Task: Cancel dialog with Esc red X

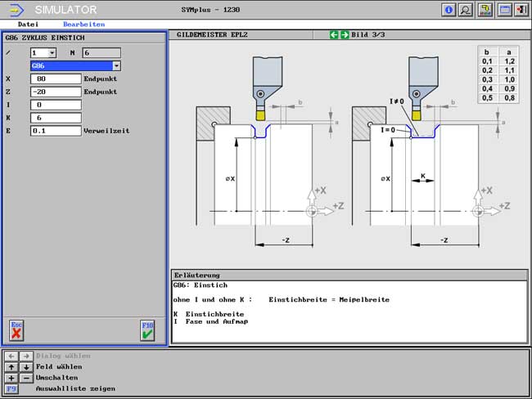Action: pyautogui.click(x=16, y=330)
